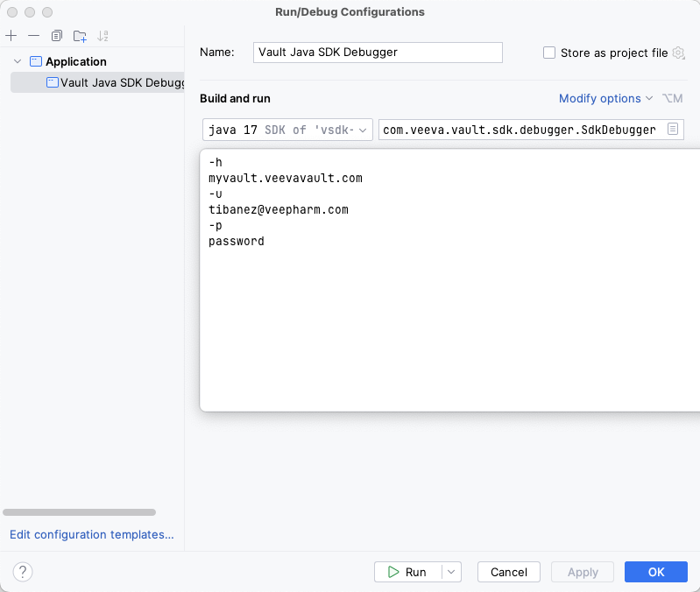Open the Edit configuration templates link
The width and height of the screenshot is (700, 592).
[x=92, y=534]
